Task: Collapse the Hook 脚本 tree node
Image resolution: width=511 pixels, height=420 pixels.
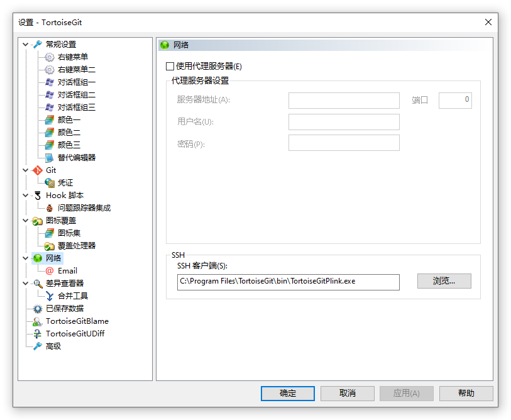Action: [x=25, y=196]
